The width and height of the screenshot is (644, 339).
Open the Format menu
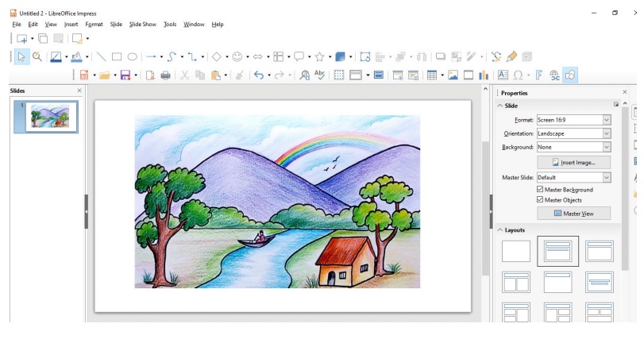coord(94,25)
